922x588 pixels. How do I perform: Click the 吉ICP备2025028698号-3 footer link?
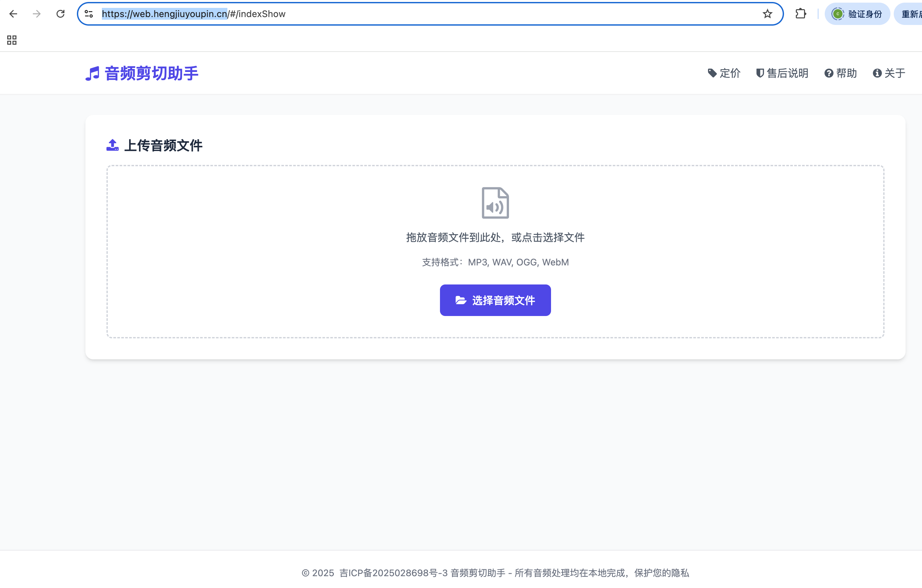[x=393, y=573]
